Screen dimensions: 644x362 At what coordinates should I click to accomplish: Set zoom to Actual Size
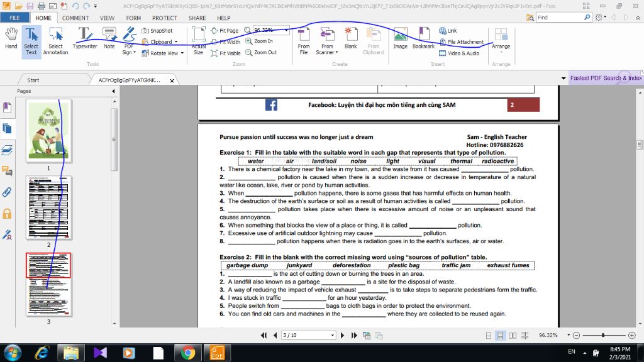tap(198, 41)
